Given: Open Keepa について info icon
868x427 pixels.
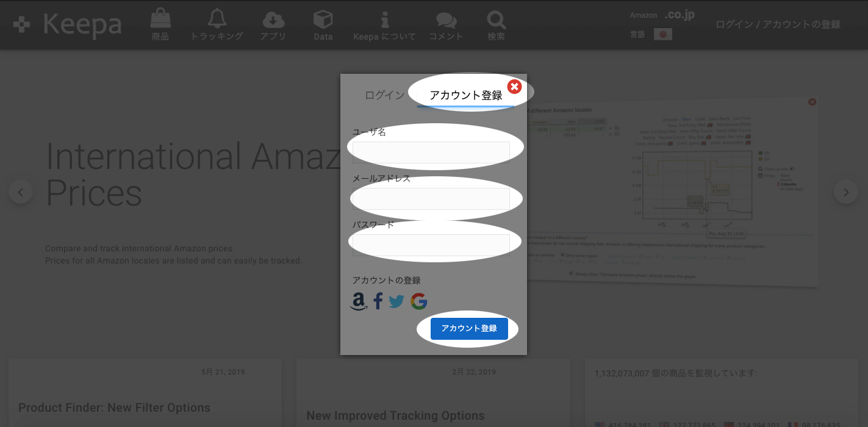Looking at the screenshot, I should pos(384,19).
